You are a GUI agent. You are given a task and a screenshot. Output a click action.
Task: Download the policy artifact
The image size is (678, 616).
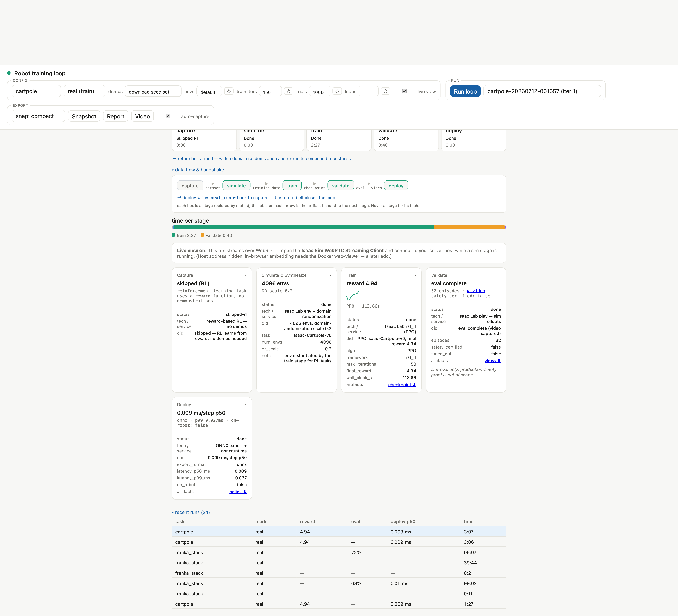click(x=238, y=491)
